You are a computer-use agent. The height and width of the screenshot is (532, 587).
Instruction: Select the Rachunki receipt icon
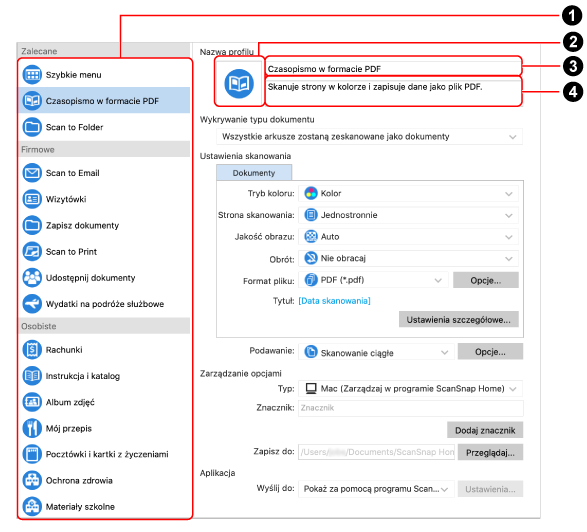click(32, 350)
